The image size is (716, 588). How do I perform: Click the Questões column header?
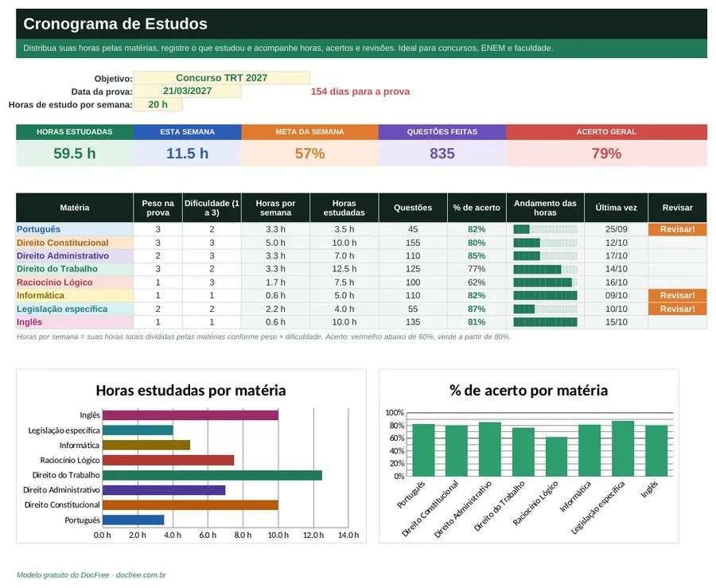413,208
